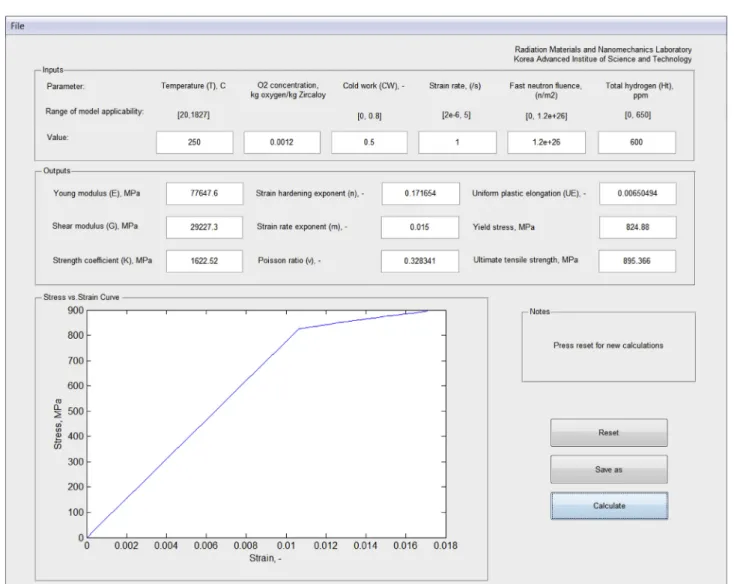Click the 'Young modulus (E), MPa' label
The height and width of the screenshot is (584, 734).
coord(96,193)
